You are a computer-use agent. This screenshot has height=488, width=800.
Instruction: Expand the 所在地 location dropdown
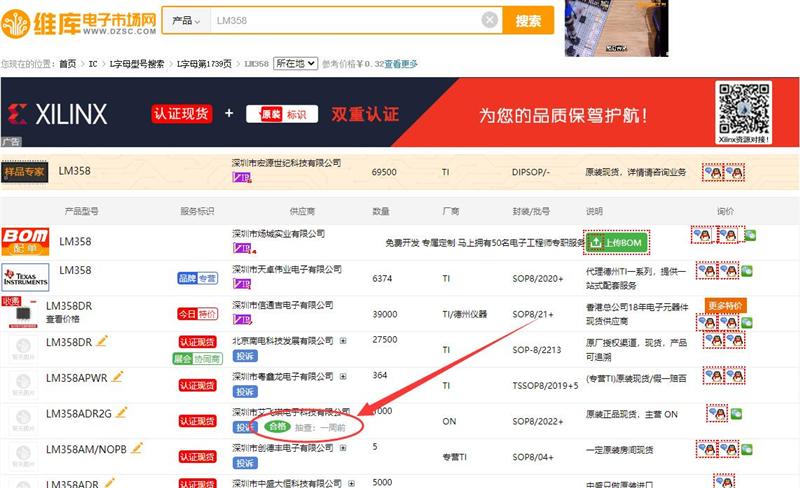pos(295,63)
